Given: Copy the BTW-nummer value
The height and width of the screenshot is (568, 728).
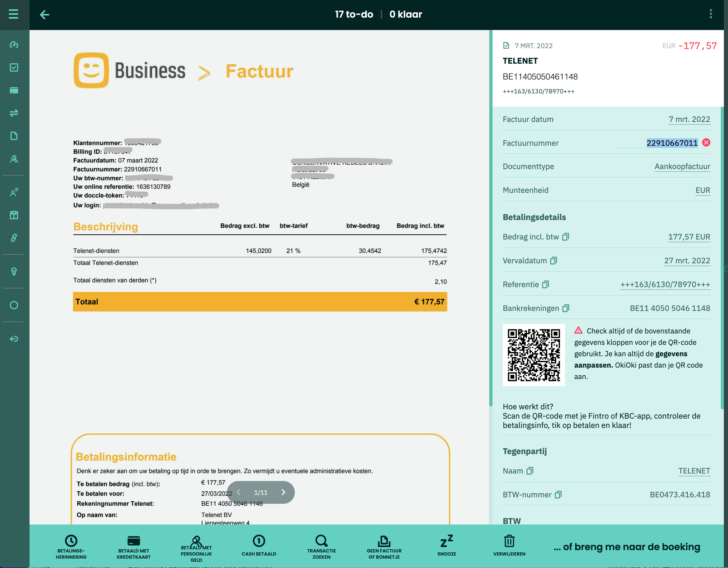Looking at the screenshot, I should click(558, 495).
